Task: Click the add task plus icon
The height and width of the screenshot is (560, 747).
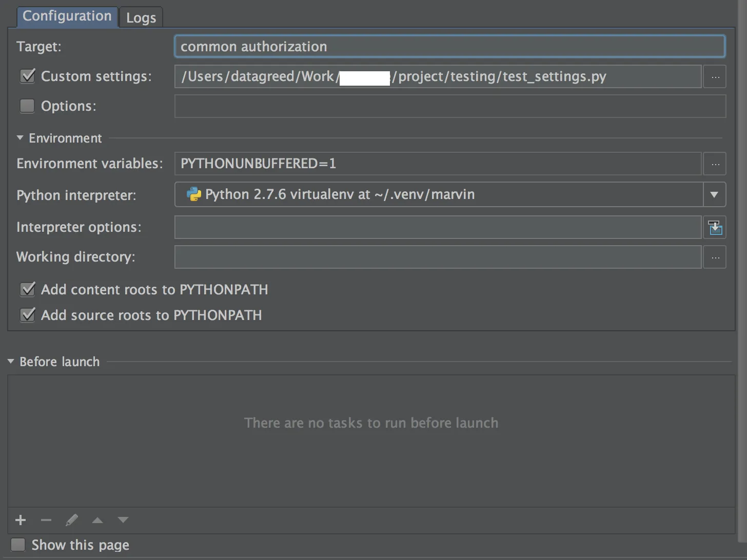Action: point(21,520)
